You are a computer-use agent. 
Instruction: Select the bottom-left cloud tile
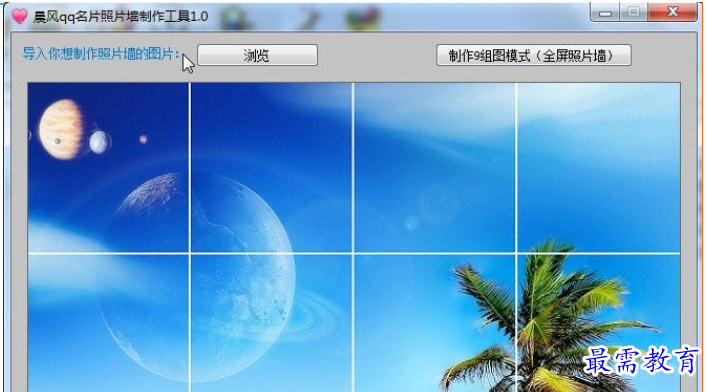108,323
